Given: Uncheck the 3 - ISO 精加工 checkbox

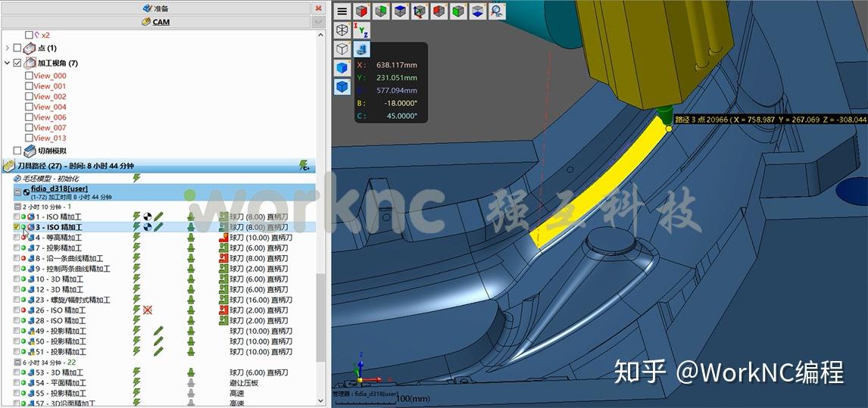Looking at the screenshot, I should coord(17,227).
